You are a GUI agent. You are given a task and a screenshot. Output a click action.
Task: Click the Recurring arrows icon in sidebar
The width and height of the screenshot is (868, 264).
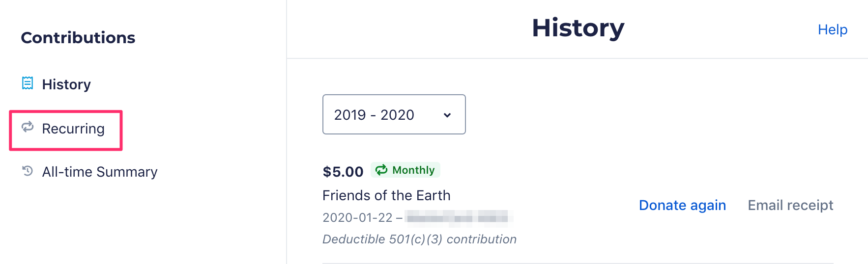[28, 127]
